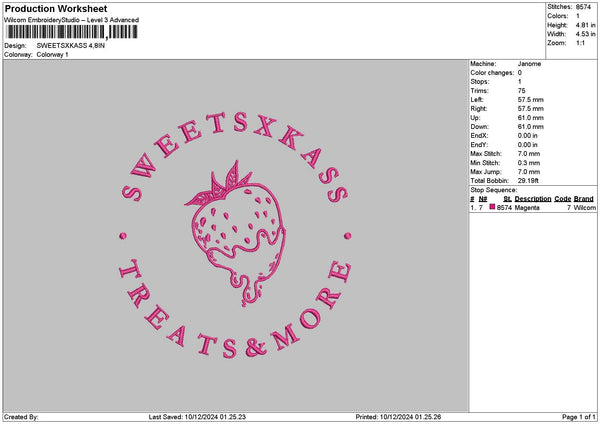
Task: Click the 'Colorway 1' value
Action: tap(52, 55)
